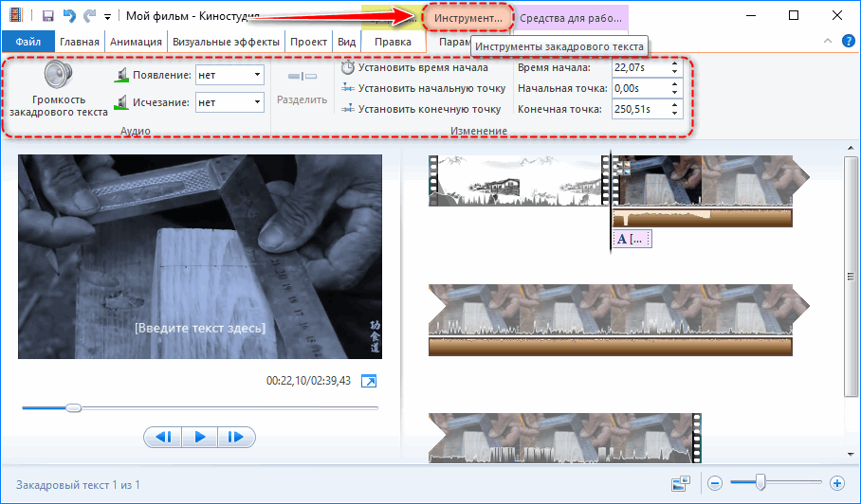Screen dimensions: 861x504
Task: Click the Громкость закадрового текста speaker icon
Action: [58, 75]
